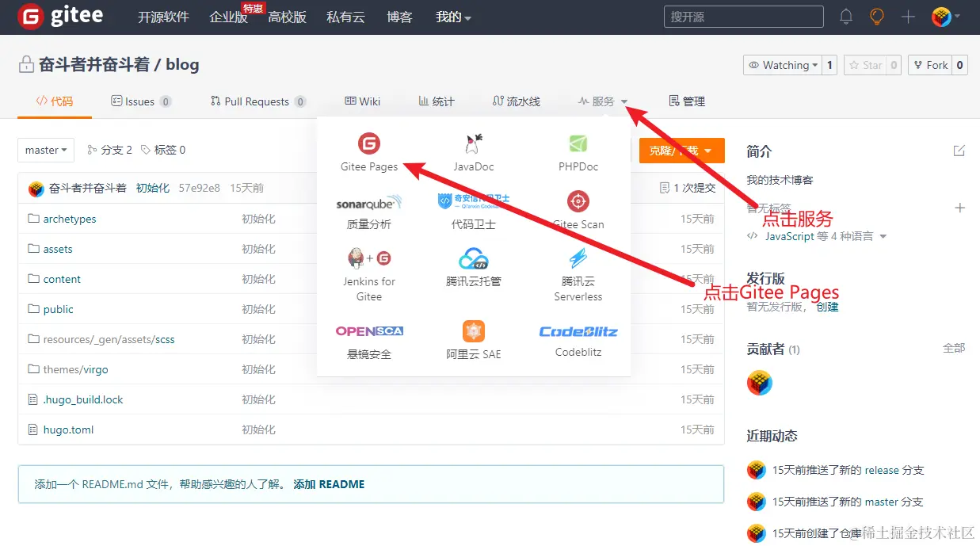Open hugo.toml file

tap(68, 430)
